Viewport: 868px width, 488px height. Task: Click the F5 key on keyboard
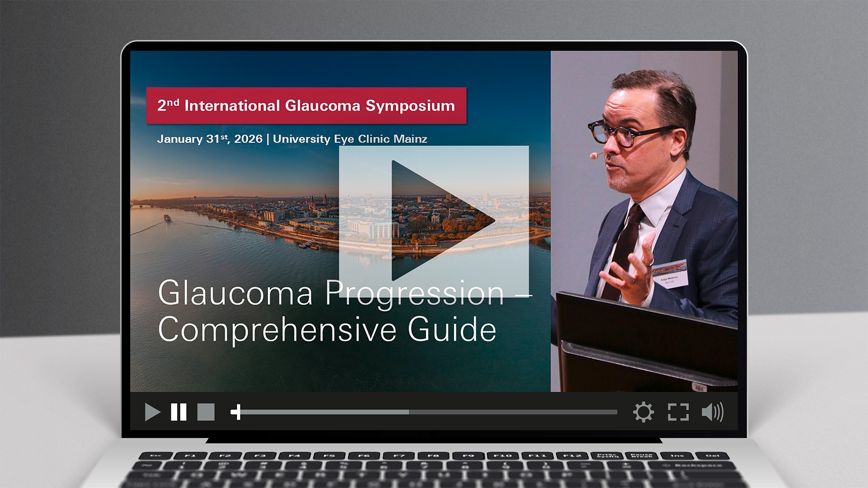329,455
